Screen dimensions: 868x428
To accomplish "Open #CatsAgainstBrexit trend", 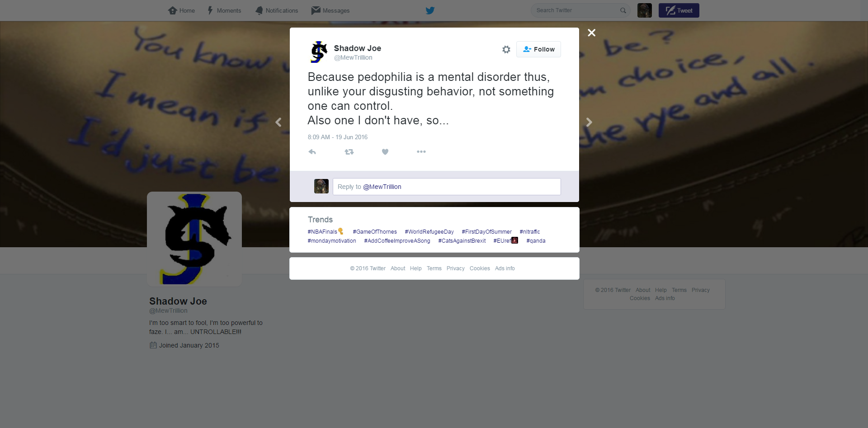I will pos(462,241).
